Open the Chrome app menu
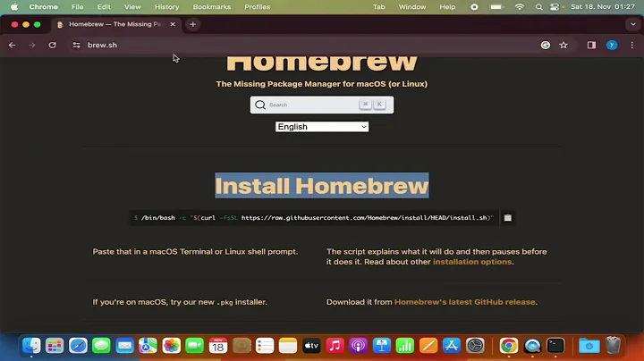 click(43, 7)
